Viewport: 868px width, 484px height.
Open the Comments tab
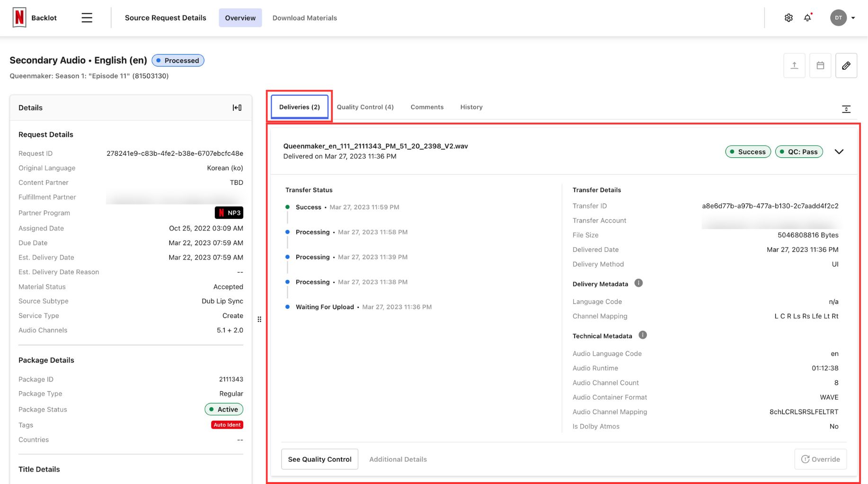click(427, 107)
